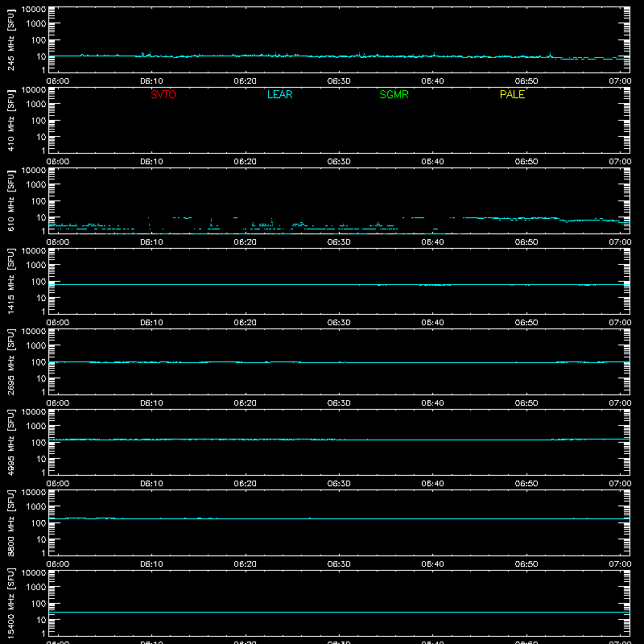Click the yellow PALE station label
The height and width of the screenshot is (644, 644).
click(512, 94)
